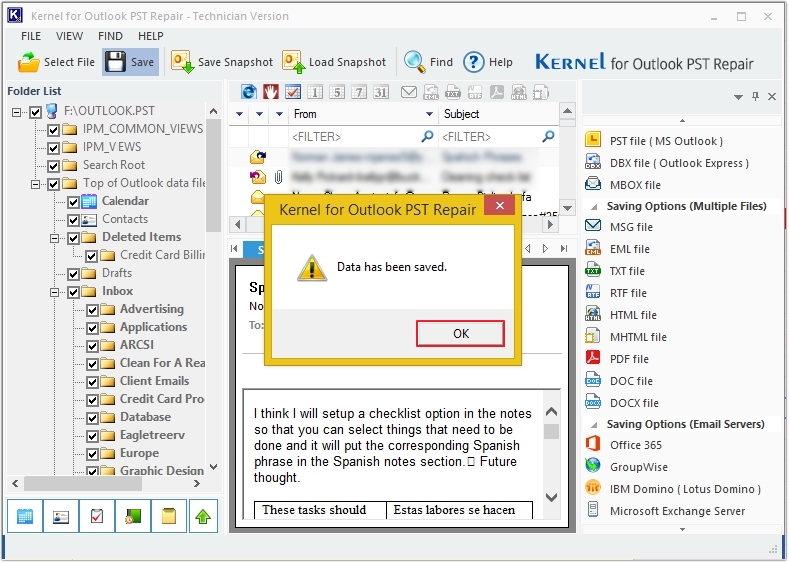Screen dimensions: 789x563
Task: Open Help question mark icon
Action: 474,62
